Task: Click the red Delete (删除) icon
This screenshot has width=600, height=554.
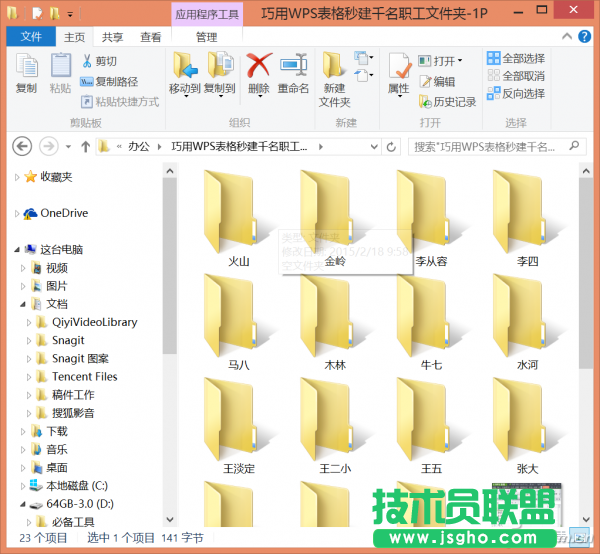Action: pyautogui.click(x=259, y=65)
